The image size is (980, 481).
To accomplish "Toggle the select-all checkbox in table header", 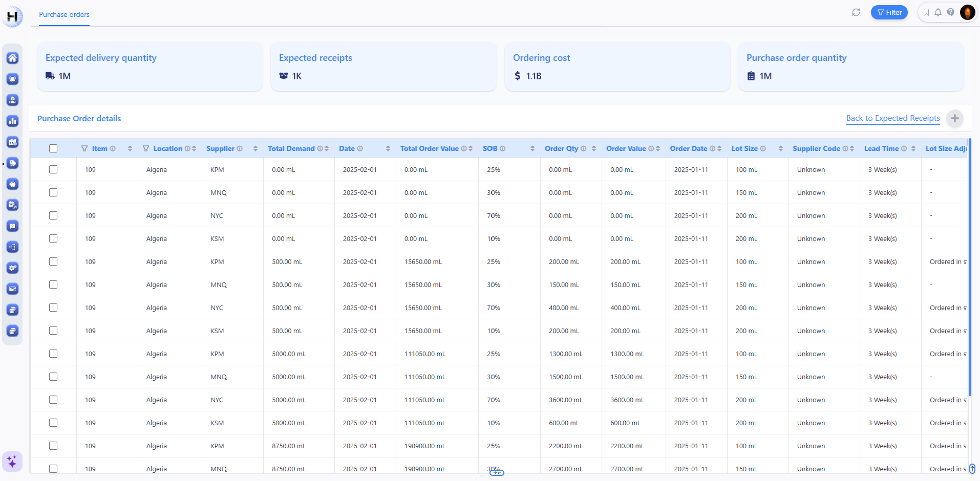I will point(53,148).
